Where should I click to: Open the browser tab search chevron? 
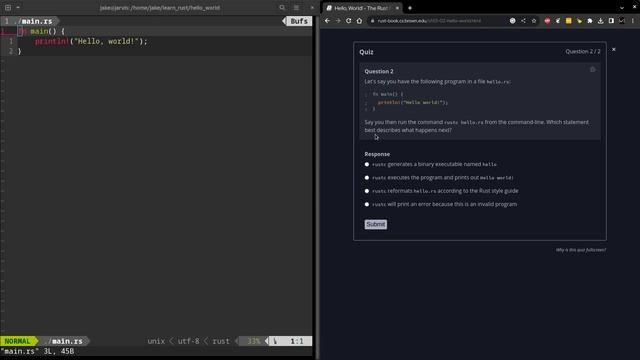[622, 8]
